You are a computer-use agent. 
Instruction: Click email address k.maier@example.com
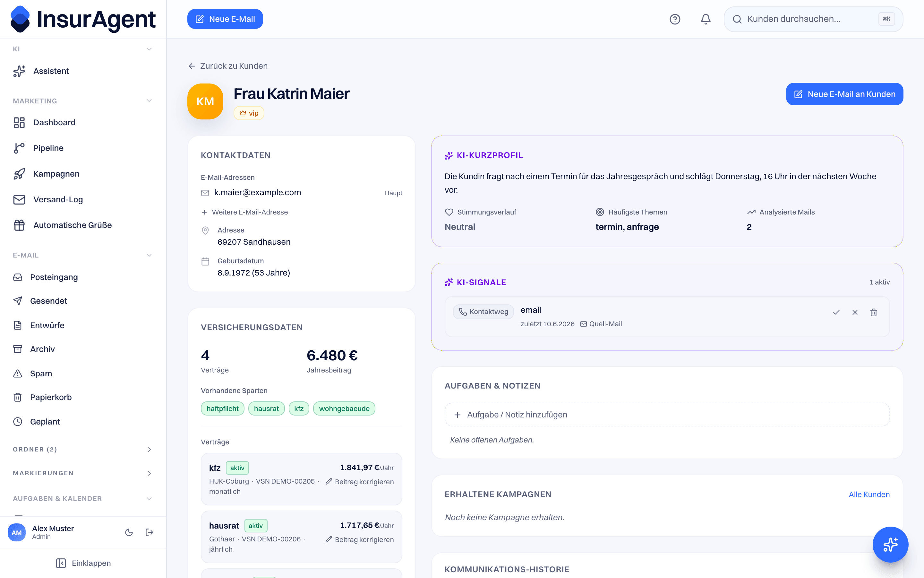point(257,193)
